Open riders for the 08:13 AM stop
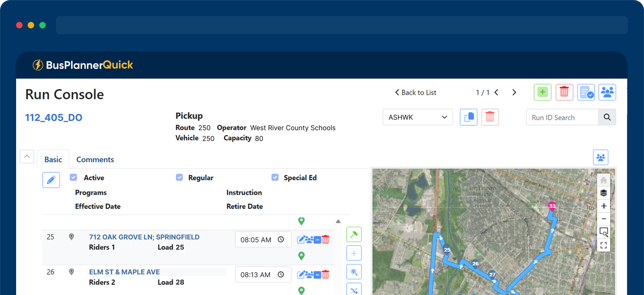 click(309, 275)
